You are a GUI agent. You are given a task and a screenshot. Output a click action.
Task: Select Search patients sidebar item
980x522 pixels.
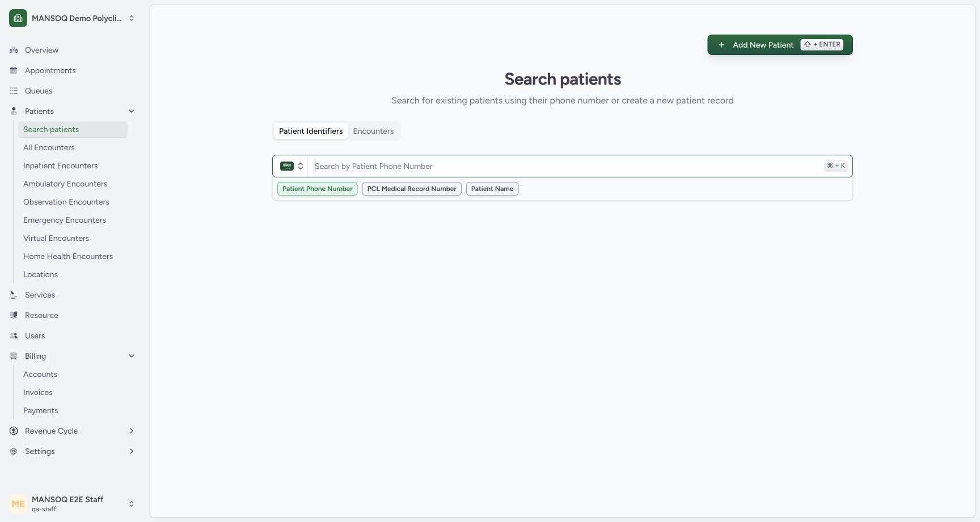[x=73, y=129]
